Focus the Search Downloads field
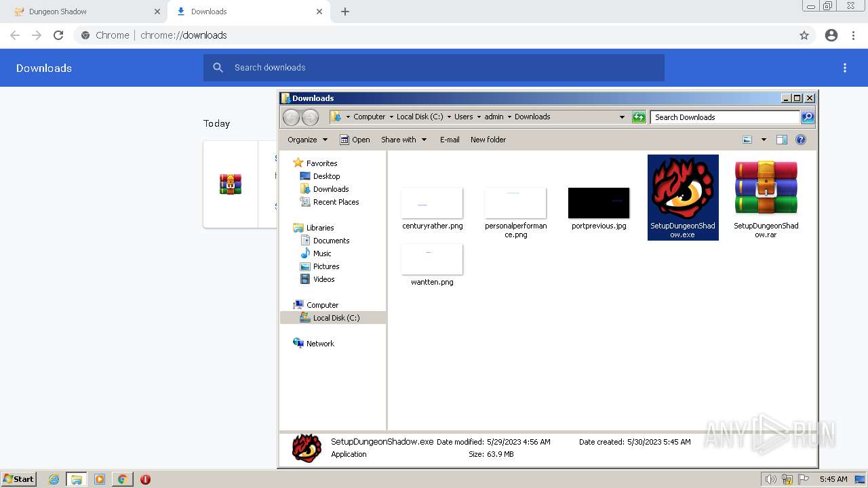This screenshot has width=868, height=488. (725, 117)
